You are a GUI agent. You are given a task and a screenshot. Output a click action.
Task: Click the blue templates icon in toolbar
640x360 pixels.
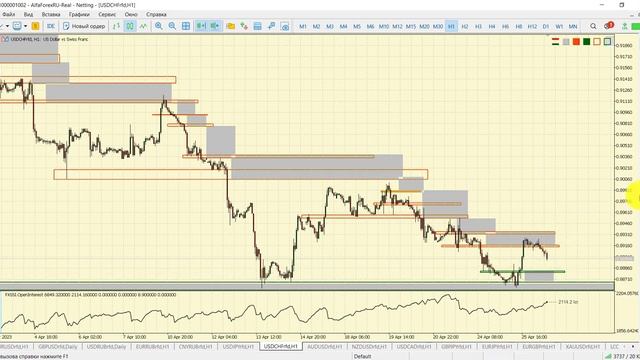click(258, 26)
